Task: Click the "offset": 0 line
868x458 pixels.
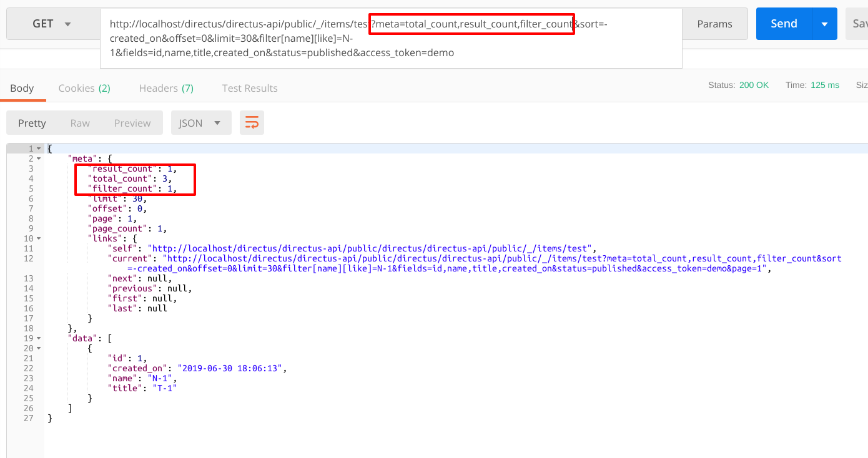Action: coord(117,208)
